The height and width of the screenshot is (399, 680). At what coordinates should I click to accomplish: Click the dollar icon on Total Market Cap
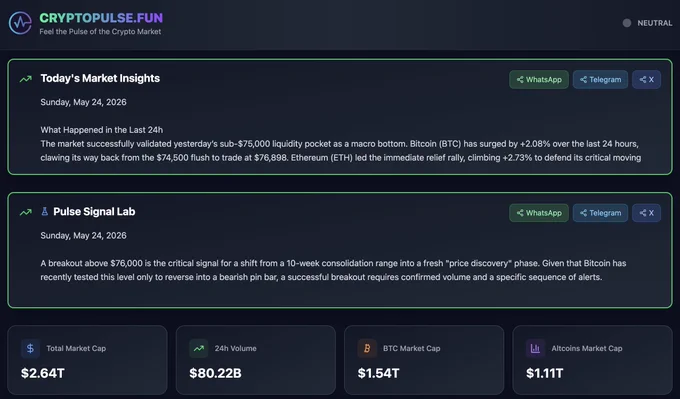[x=30, y=348]
